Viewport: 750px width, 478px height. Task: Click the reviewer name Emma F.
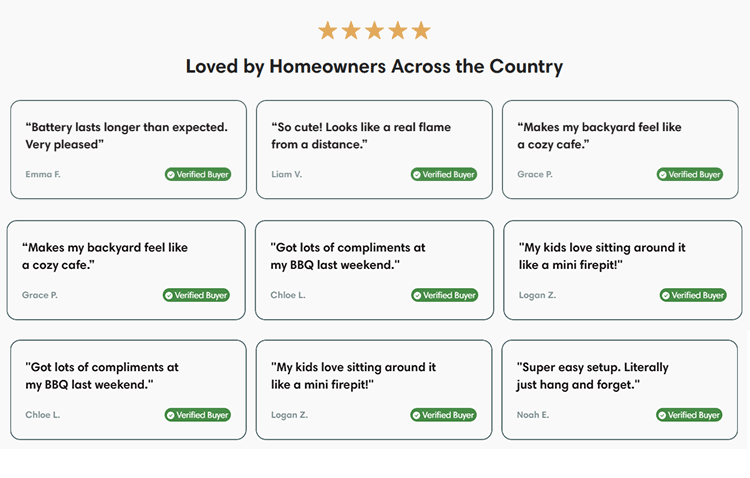point(43,175)
